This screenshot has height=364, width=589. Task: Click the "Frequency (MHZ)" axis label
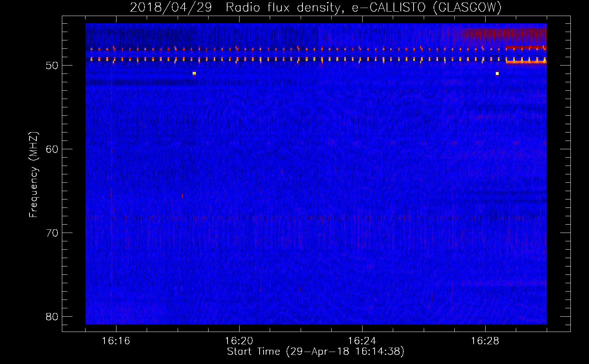click(33, 175)
